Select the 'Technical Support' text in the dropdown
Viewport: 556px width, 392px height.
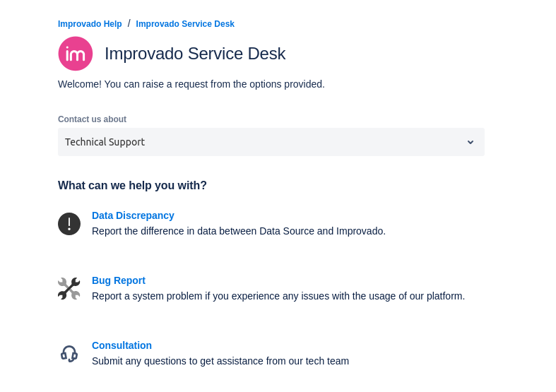pos(105,142)
